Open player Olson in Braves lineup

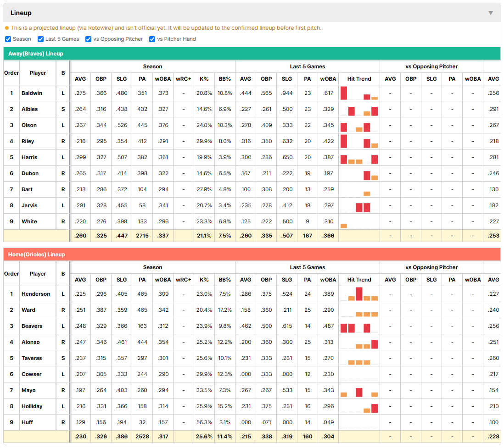click(29, 125)
